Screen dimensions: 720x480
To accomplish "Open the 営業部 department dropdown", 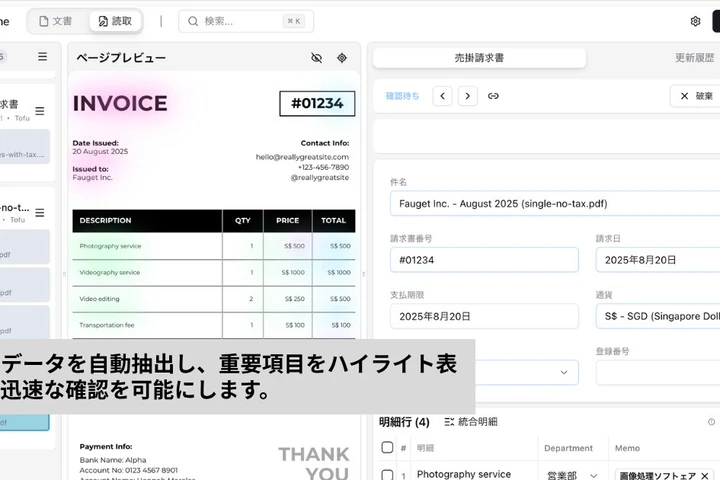I will point(572,475).
